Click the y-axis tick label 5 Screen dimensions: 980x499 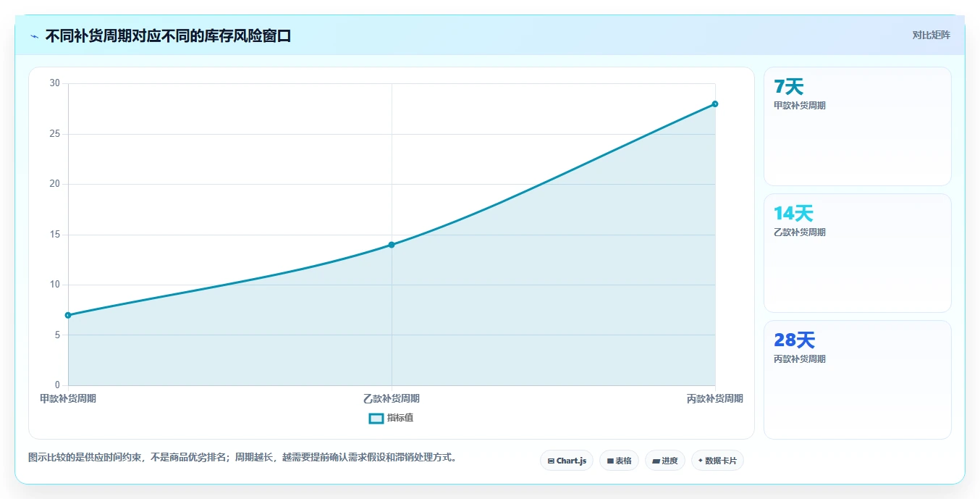pyautogui.click(x=57, y=335)
